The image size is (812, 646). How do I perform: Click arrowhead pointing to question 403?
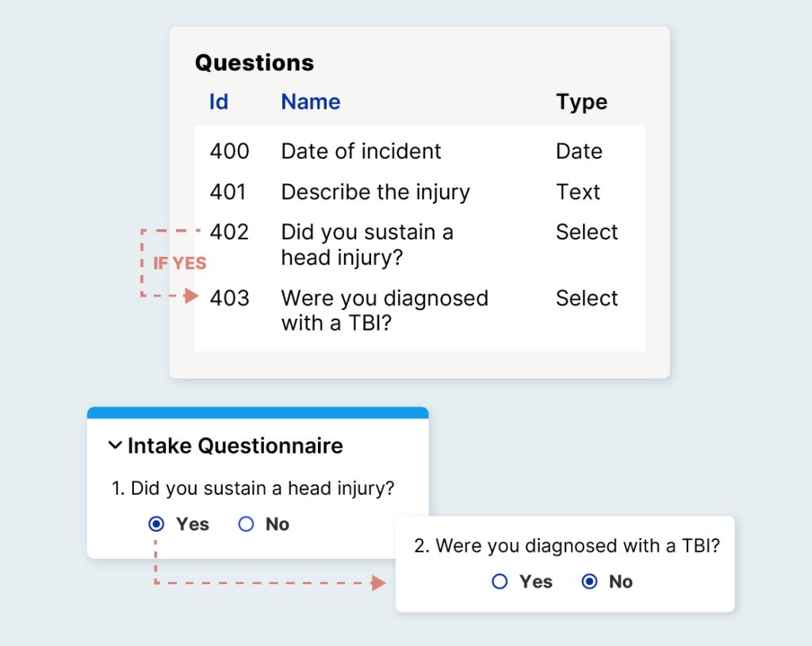point(191,296)
